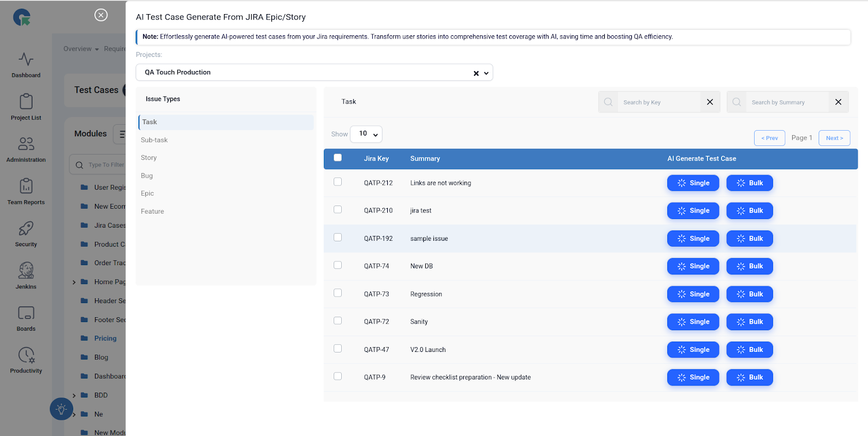Click the Blog module folder icon
Image resolution: width=868 pixels, height=436 pixels.
pyautogui.click(x=84, y=357)
